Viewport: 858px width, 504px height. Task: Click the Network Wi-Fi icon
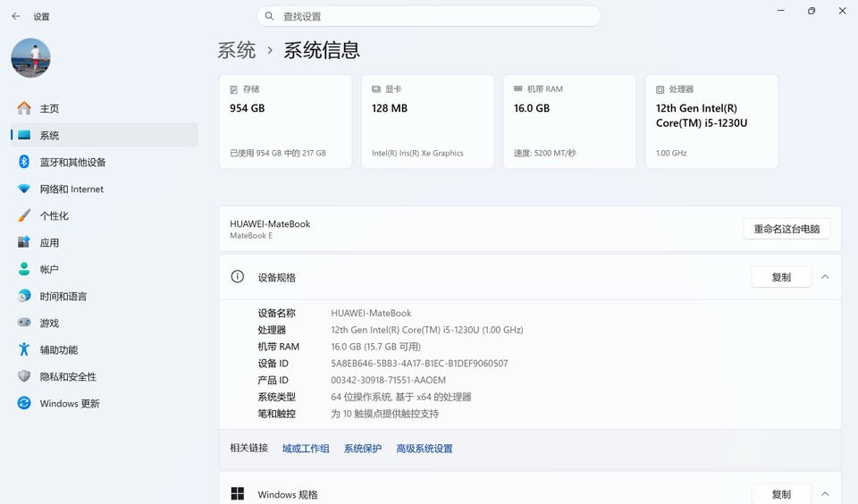point(24,189)
